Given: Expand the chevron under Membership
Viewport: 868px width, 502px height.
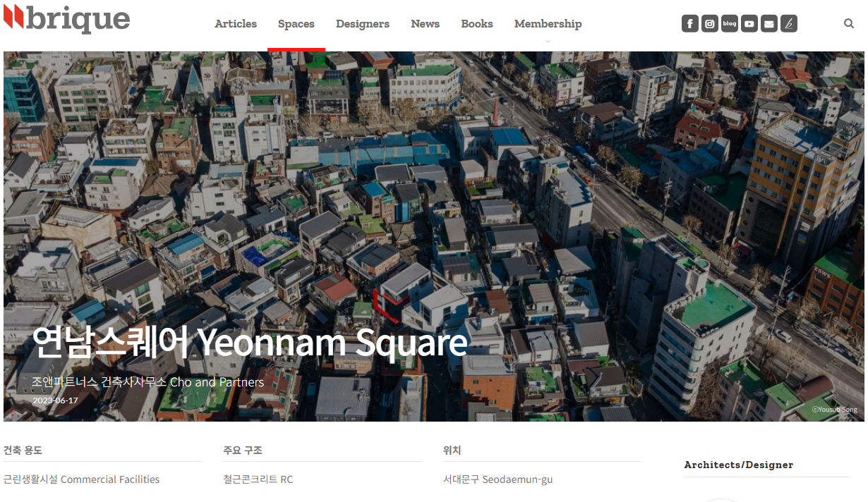Looking at the screenshot, I should point(548,41).
